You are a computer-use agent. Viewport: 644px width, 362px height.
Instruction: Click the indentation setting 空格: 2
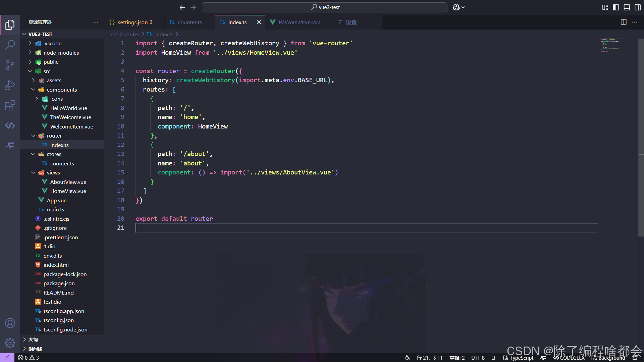pyautogui.click(x=457, y=358)
